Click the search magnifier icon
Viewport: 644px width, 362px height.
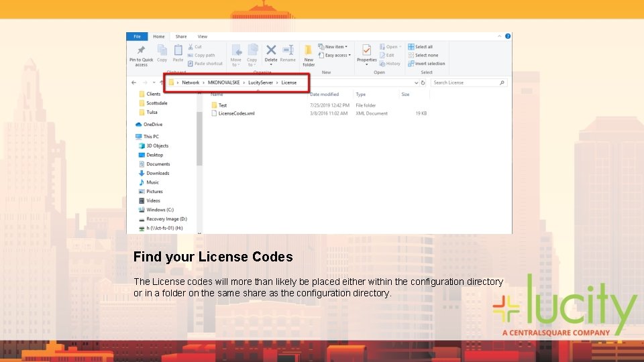(502, 82)
